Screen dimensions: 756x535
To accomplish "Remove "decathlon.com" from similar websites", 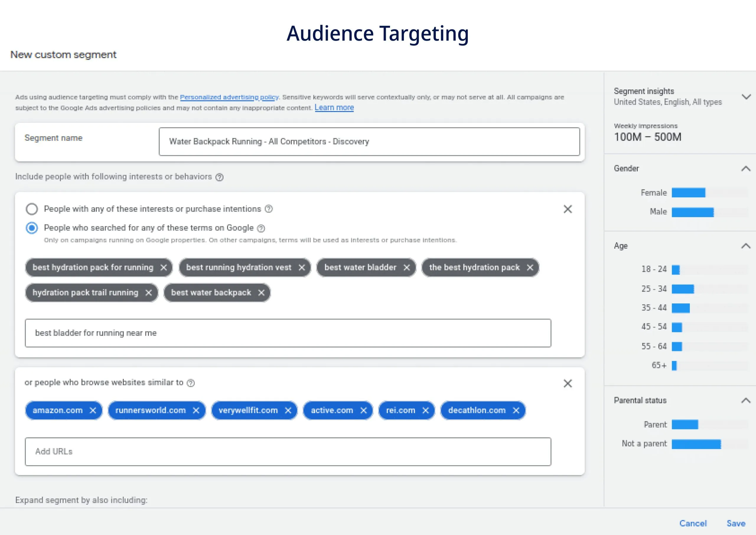I will tap(516, 410).
